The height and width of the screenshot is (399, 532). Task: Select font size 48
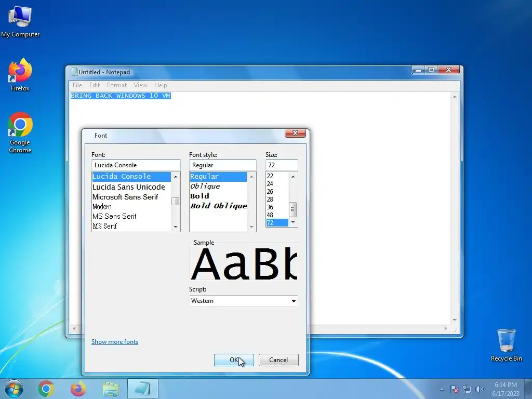tap(277, 215)
